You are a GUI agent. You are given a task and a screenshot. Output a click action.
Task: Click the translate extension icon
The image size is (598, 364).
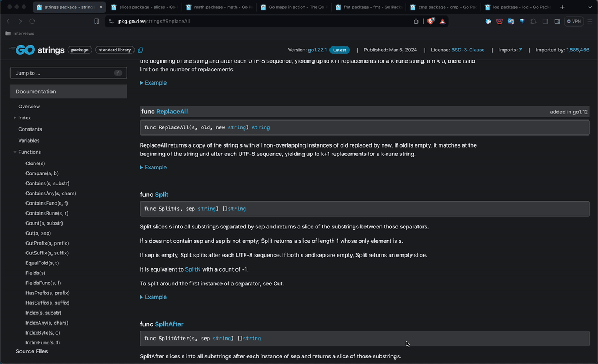pos(511,22)
